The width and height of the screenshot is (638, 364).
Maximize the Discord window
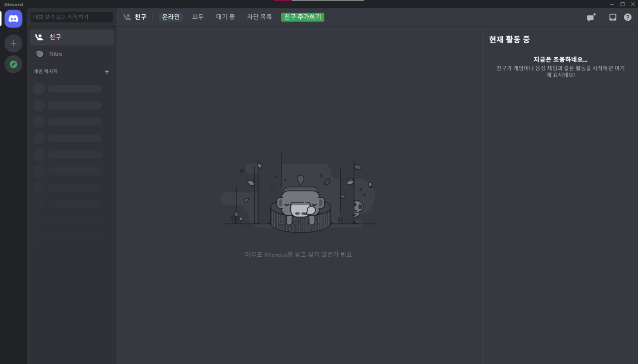coord(622,4)
